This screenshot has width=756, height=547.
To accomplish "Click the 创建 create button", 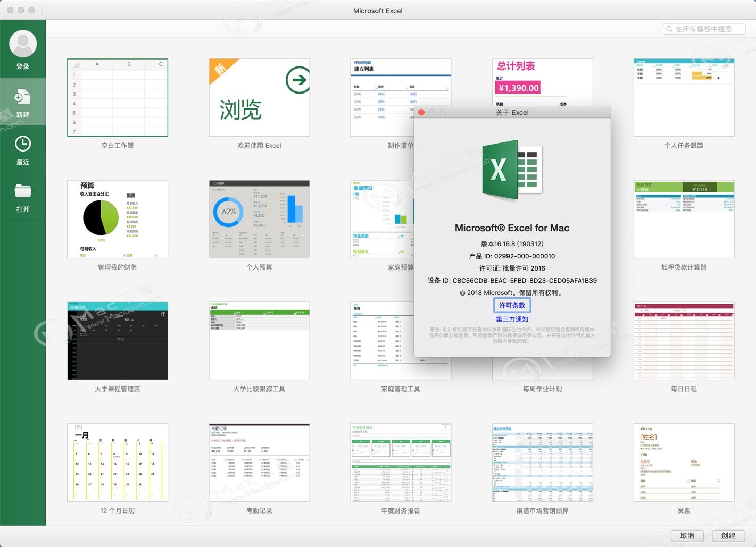I will (x=728, y=536).
